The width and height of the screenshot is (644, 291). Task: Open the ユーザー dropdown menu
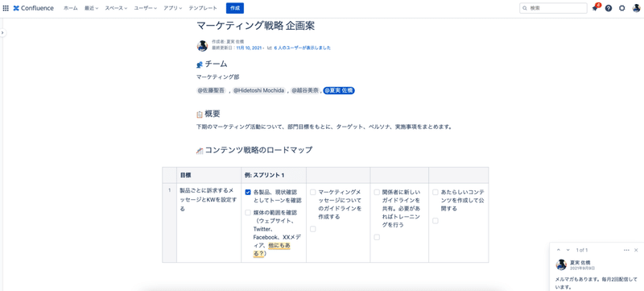(146, 8)
